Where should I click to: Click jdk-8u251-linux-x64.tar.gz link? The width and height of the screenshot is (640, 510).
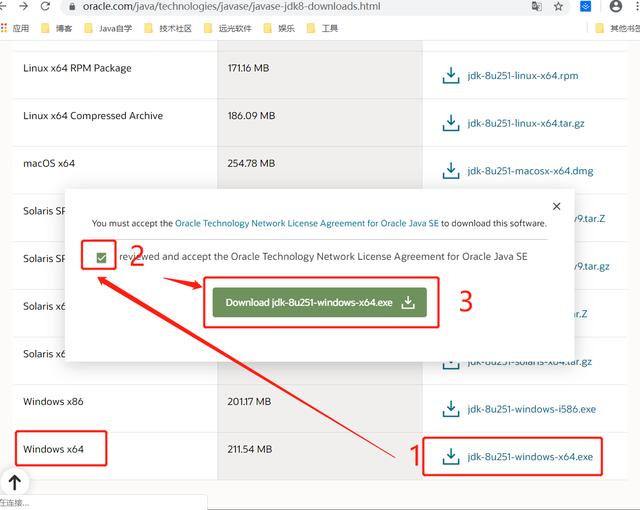(526, 123)
